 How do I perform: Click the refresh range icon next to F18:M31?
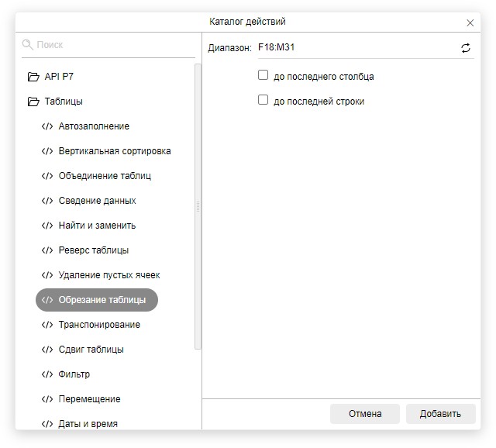tap(466, 48)
